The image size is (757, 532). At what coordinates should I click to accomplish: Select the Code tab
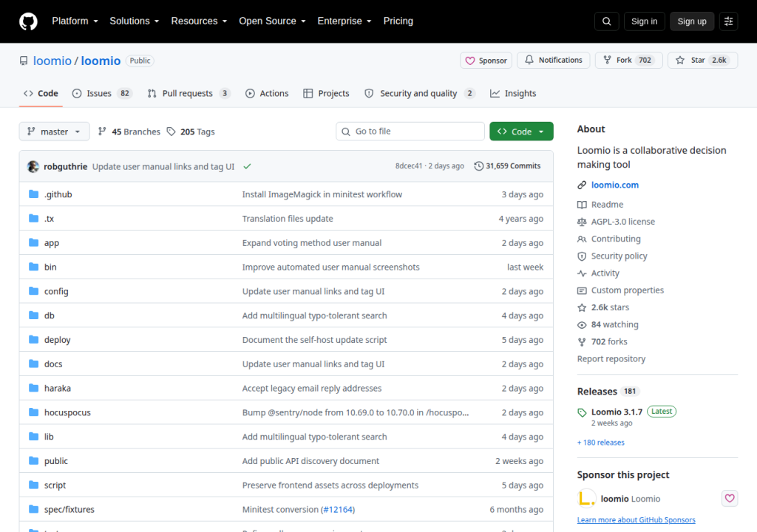41,93
